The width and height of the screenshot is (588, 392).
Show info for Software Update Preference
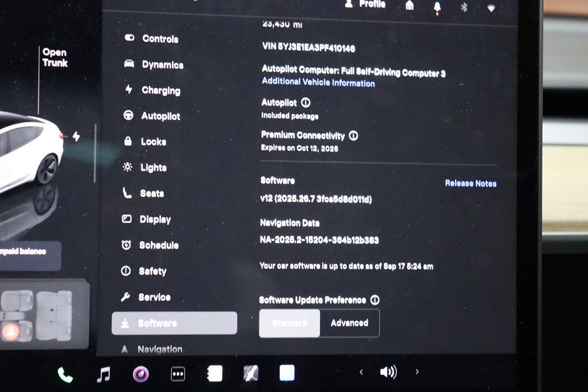tap(375, 300)
